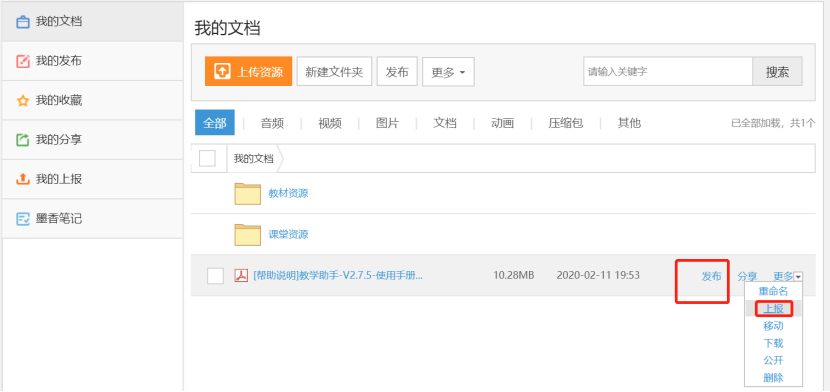
Task: Click the upload icon beside 我的上报
Action: pyautogui.click(x=23, y=179)
